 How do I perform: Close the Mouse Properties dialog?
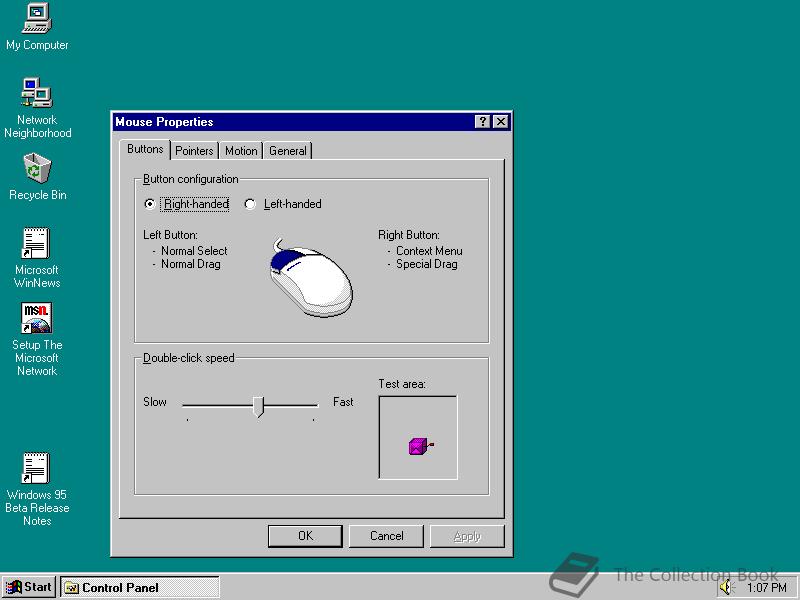pos(501,121)
